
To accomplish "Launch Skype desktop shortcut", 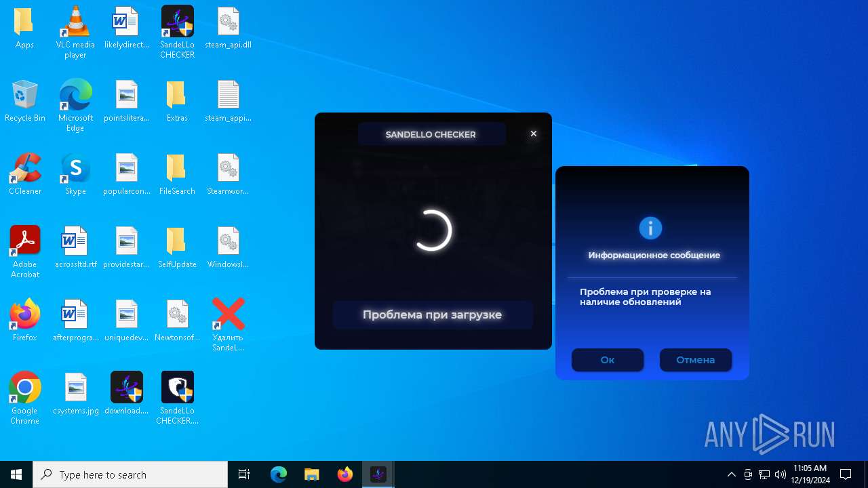I will [x=75, y=174].
